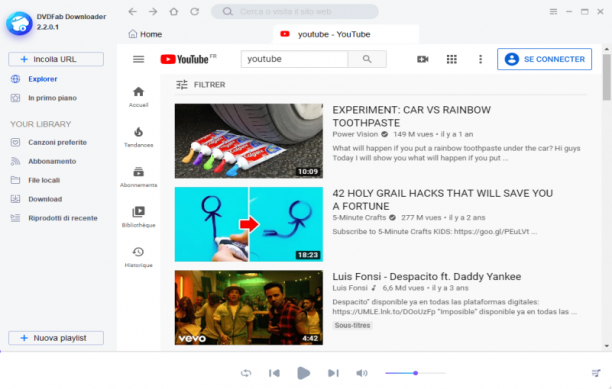Open title EXPERIMENT: CAR VS RAINBOW TOOTHPASTE
Viewport: 612px width, 389px height.
click(411, 116)
